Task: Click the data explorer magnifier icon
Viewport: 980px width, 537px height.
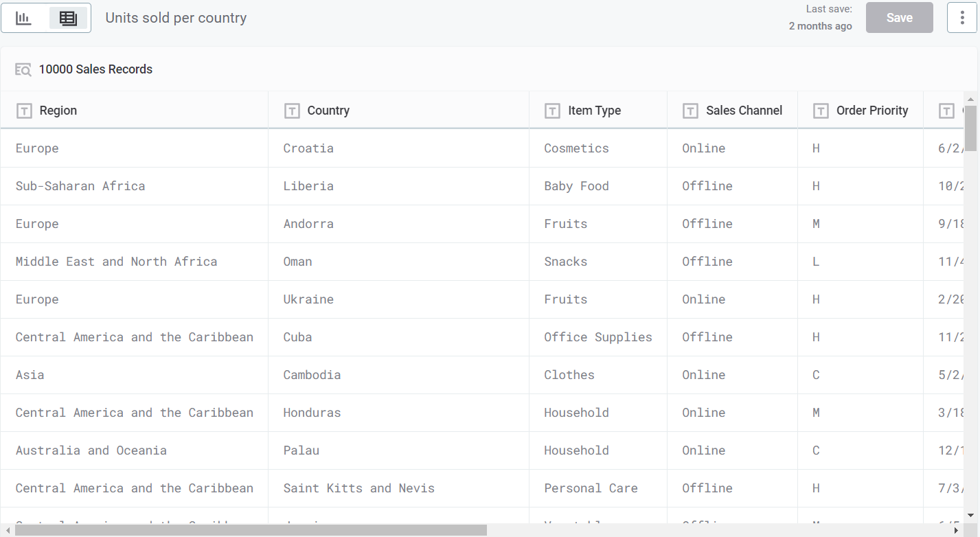Action: [23, 69]
